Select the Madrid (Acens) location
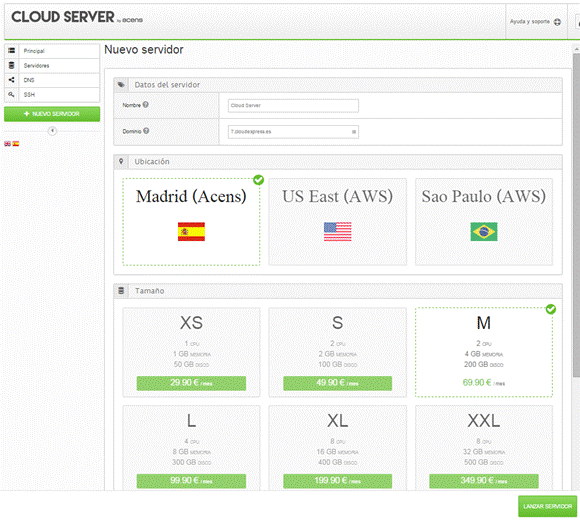The height and width of the screenshot is (520, 580). pos(191,222)
